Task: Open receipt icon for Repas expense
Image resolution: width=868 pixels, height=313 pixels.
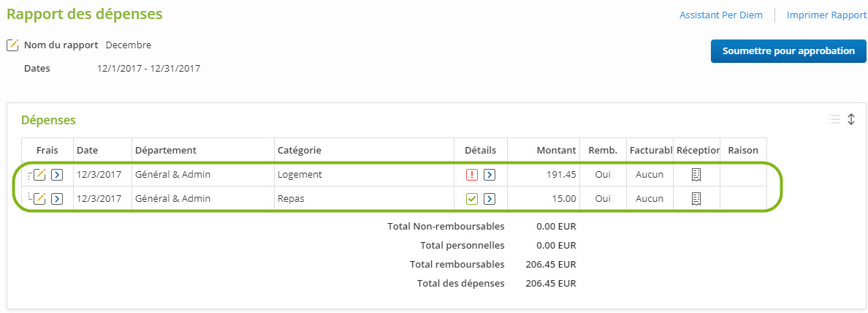Action: (696, 198)
